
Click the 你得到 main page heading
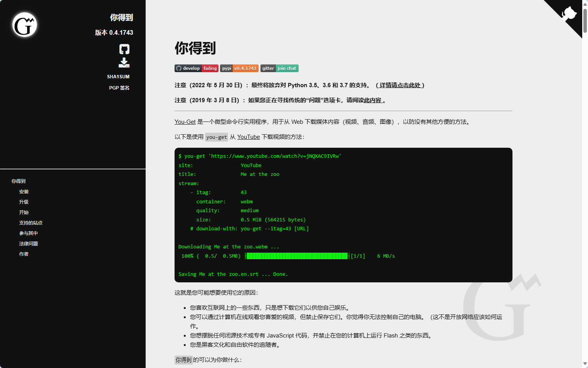click(x=195, y=48)
